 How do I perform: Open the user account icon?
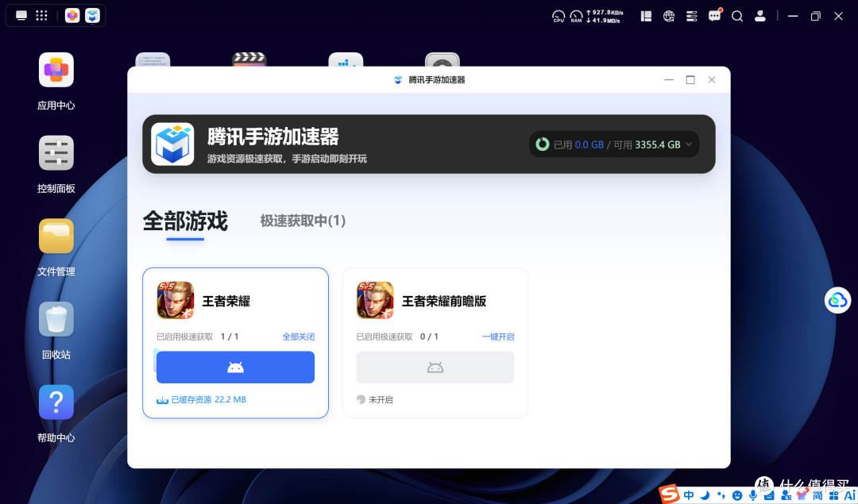point(760,17)
